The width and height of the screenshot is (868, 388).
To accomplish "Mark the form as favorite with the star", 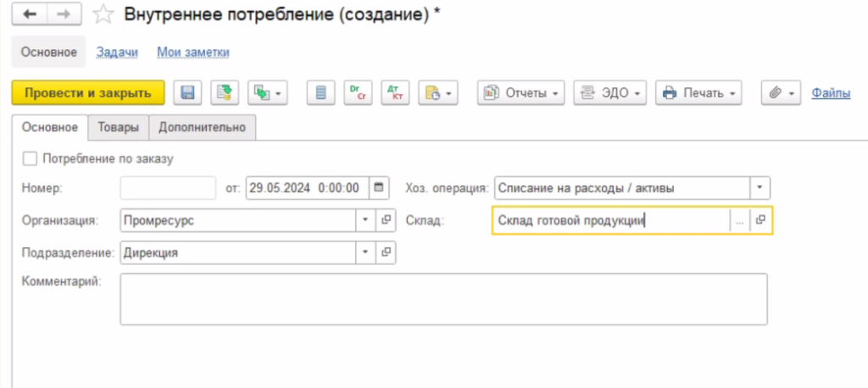I will (x=103, y=14).
